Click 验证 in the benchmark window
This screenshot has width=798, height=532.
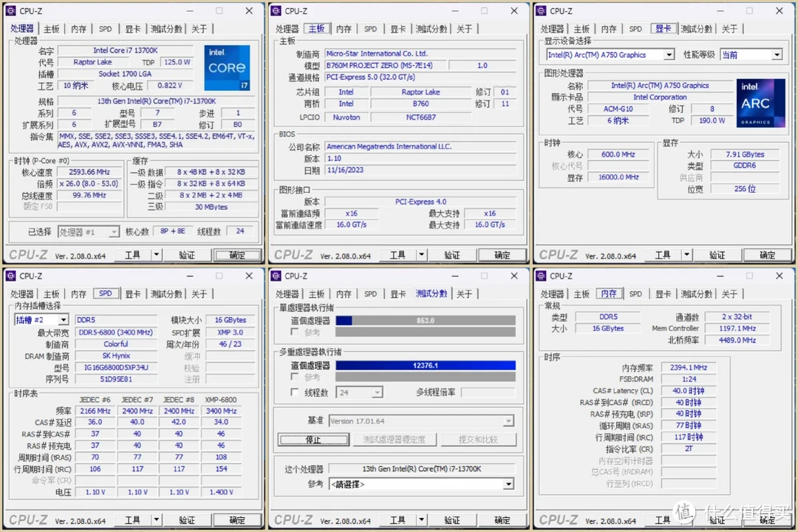point(452,519)
